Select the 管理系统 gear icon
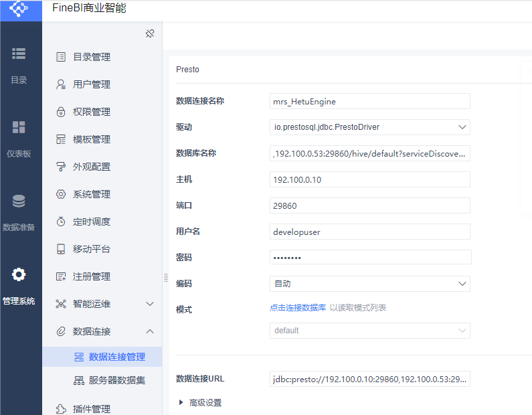The image size is (532, 415). point(19,274)
